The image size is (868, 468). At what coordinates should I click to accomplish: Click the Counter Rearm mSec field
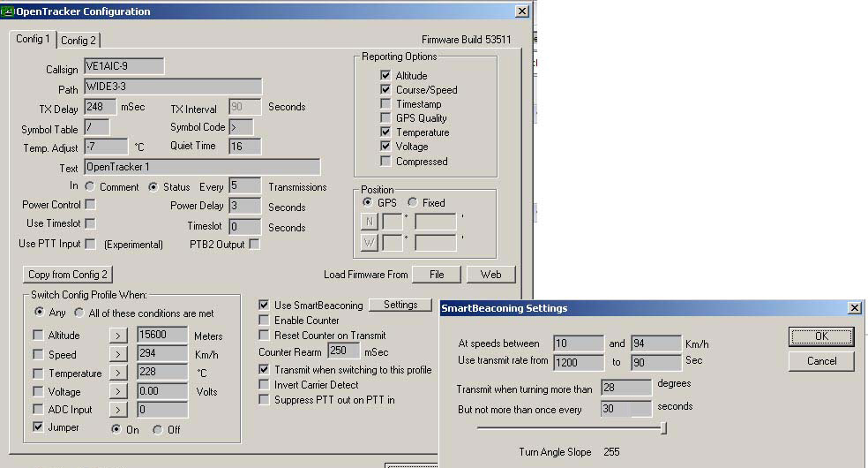coord(344,351)
